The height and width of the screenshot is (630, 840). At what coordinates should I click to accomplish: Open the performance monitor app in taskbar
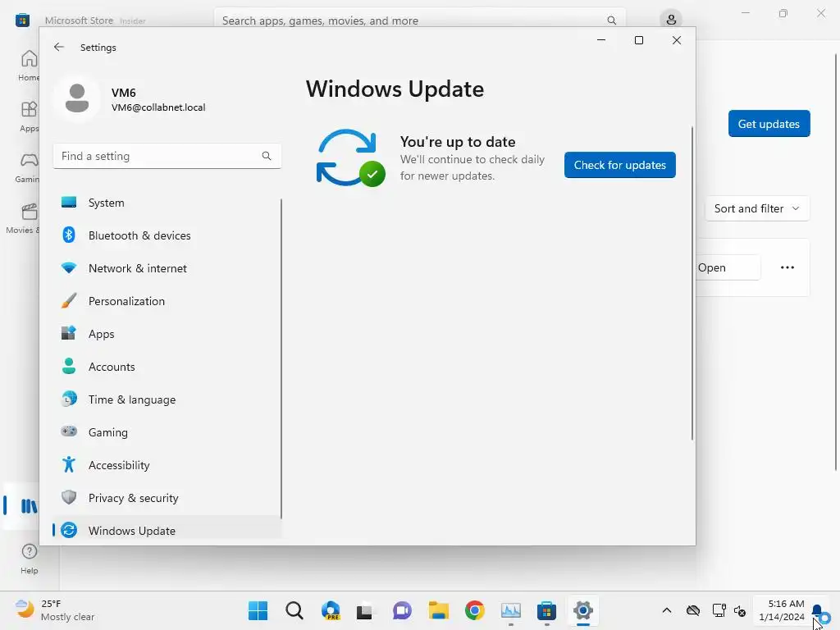click(510, 610)
